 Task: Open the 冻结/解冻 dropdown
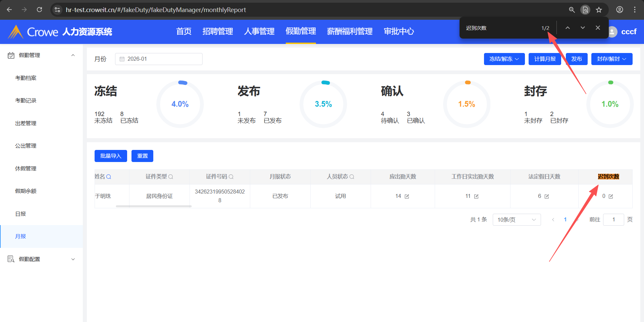pyautogui.click(x=504, y=59)
